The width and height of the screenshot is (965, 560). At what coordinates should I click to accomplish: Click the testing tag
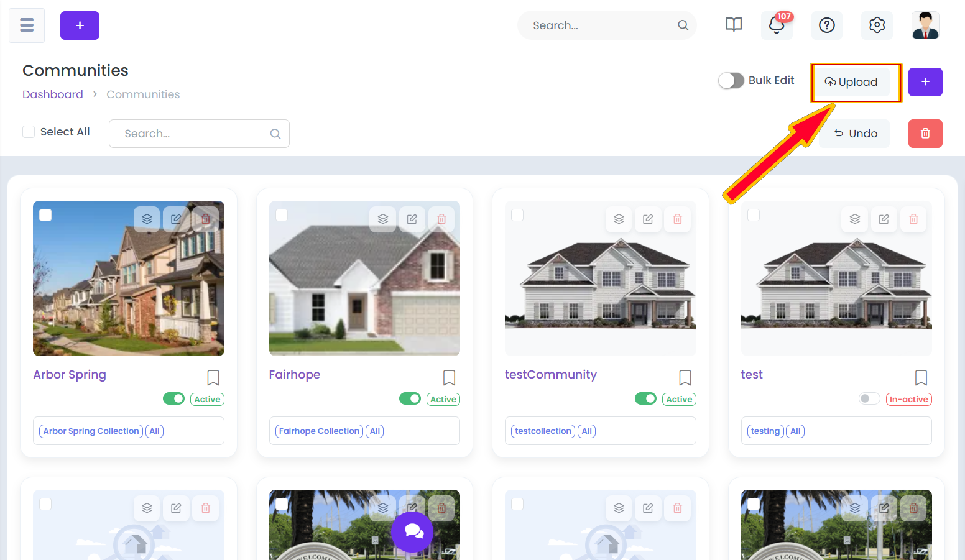[765, 431]
